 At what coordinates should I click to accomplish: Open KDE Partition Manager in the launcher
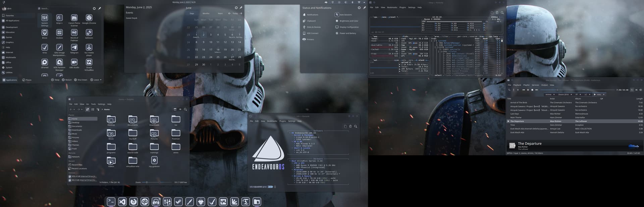point(59,65)
